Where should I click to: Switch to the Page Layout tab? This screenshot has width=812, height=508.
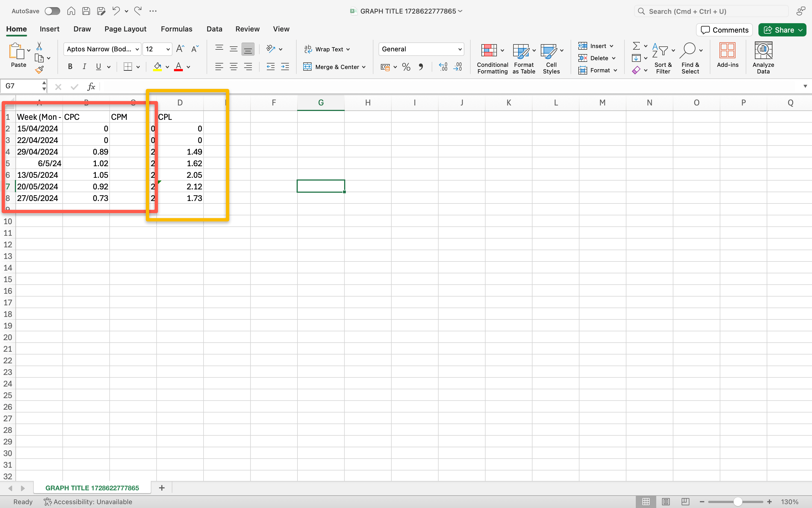click(x=125, y=29)
